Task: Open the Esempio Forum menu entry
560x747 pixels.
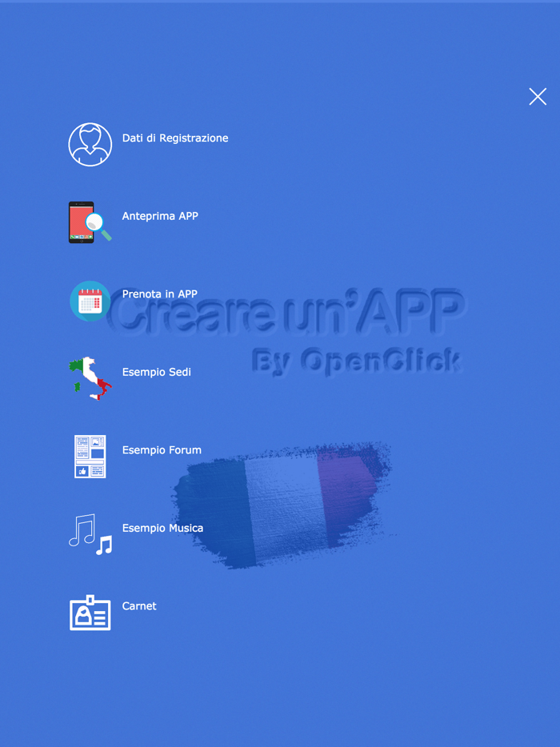Action: (162, 450)
